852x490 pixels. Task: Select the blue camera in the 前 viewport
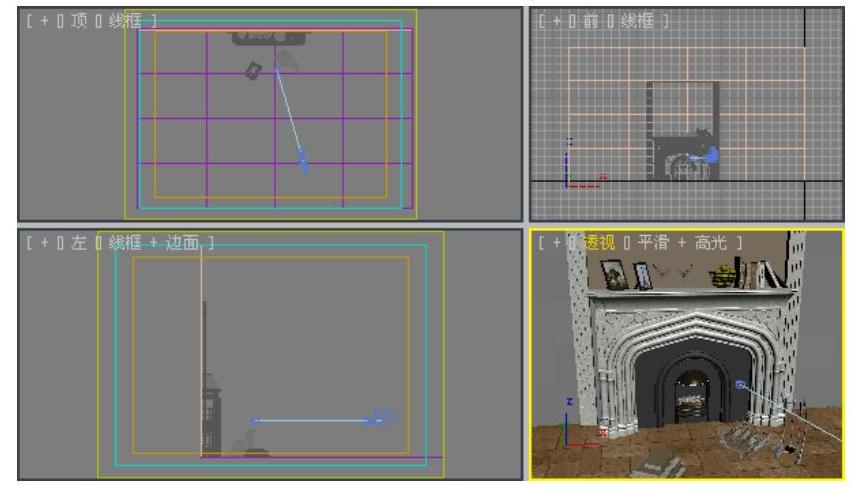[710, 156]
